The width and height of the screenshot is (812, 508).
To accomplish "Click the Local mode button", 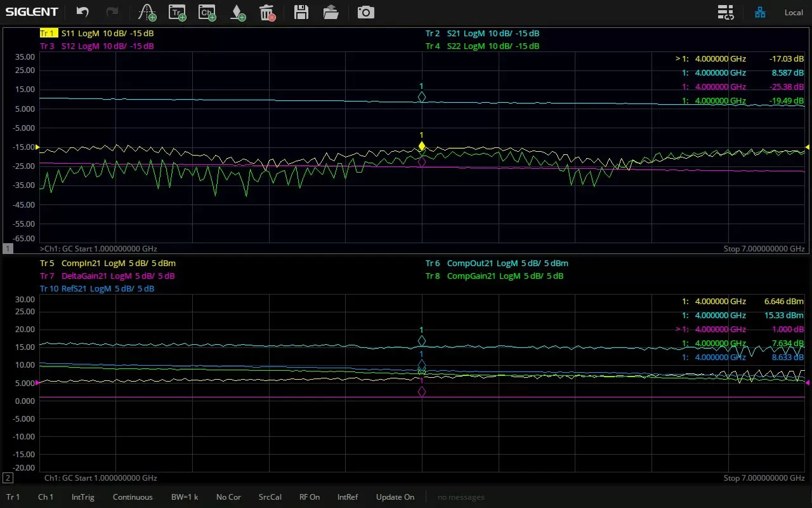I will pos(794,12).
